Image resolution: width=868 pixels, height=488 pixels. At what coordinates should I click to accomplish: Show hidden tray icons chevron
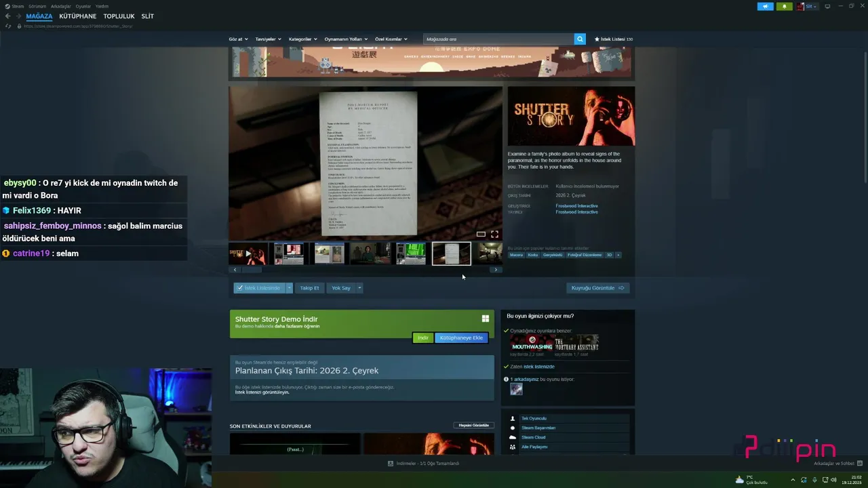(793, 480)
